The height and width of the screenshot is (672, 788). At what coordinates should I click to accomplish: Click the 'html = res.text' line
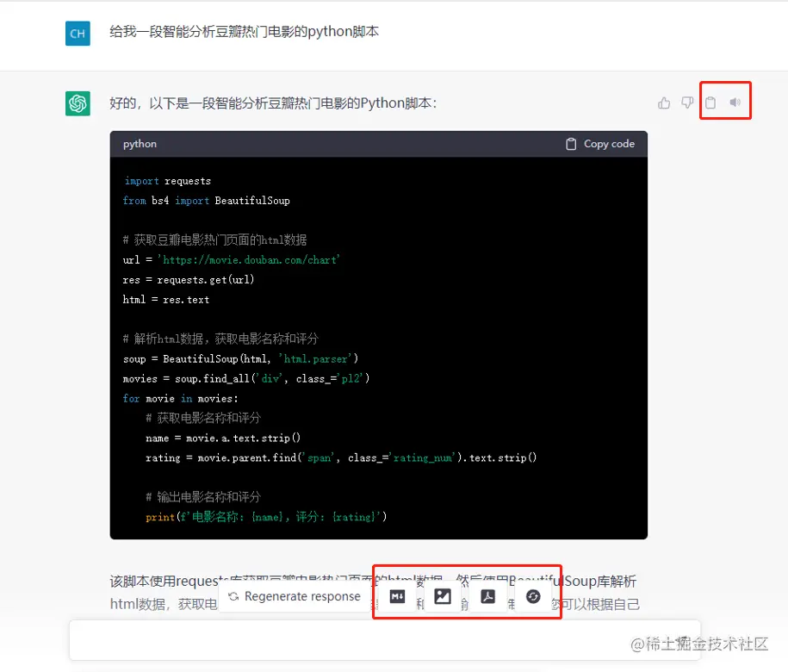coord(166,300)
